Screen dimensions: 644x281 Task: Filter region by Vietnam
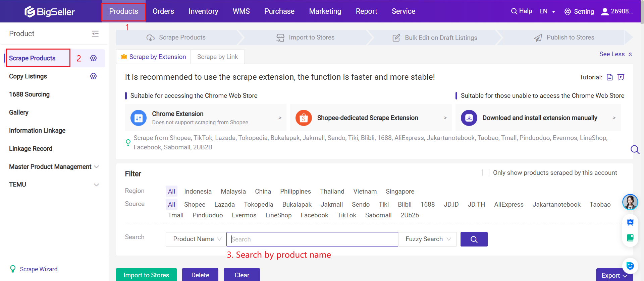[365, 191]
